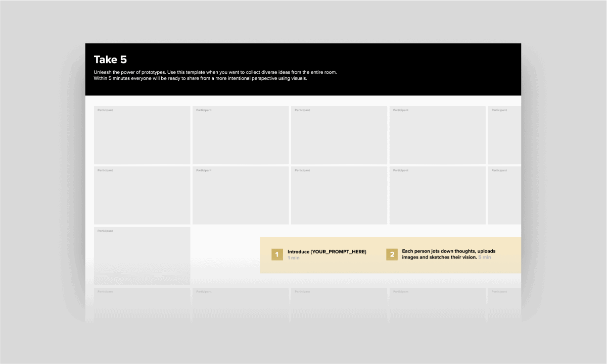Viewport: 607px width, 364px height.
Task: Click the "Introduce (YOUR_PROMPT_HERE)" step text
Action: [x=326, y=251]
